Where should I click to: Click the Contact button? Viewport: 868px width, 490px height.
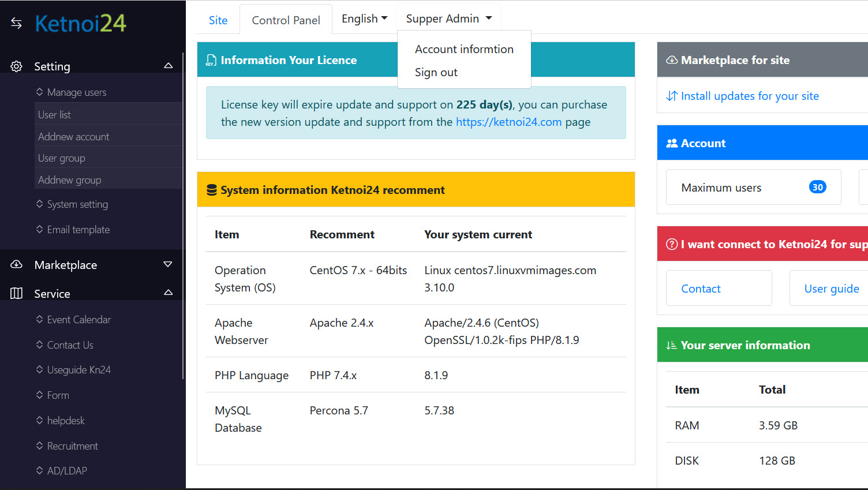(x=719, y=288)
